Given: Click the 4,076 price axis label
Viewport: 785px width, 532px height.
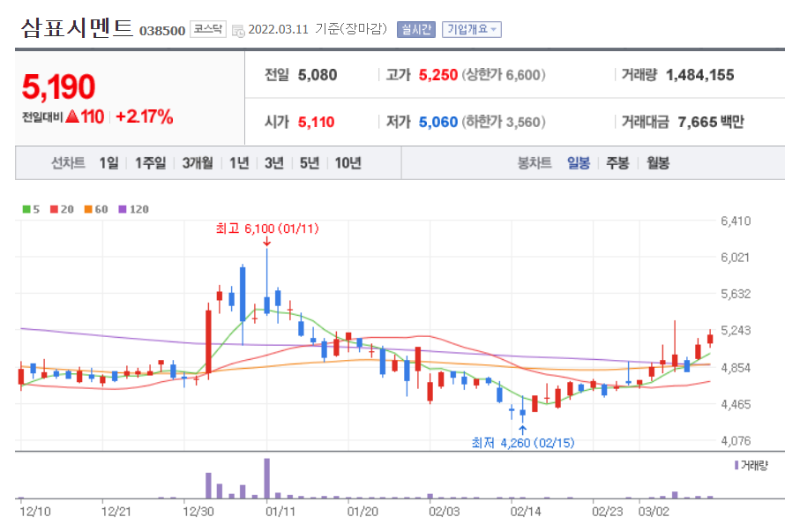Looking at the screenshot, I should pyautogui.click(x=736, y=441).
